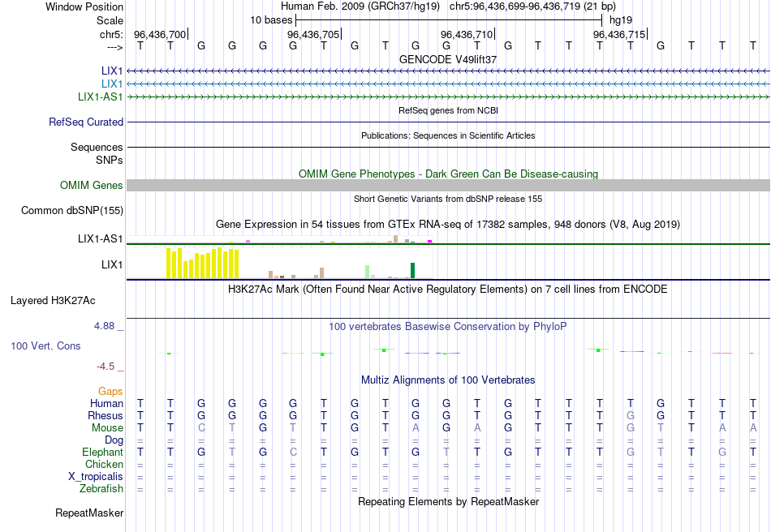Click the light blue LIX1 gene label

112,84
